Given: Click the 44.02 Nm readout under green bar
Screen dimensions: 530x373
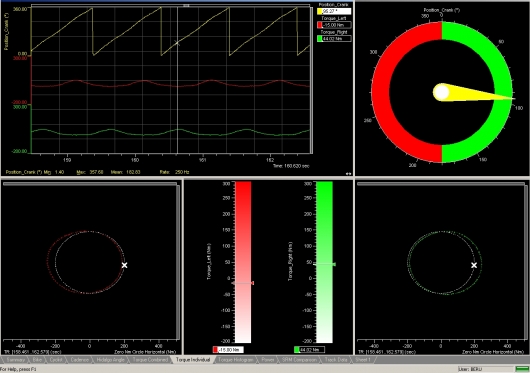Looking at the screenshot, I should point(310,350).
